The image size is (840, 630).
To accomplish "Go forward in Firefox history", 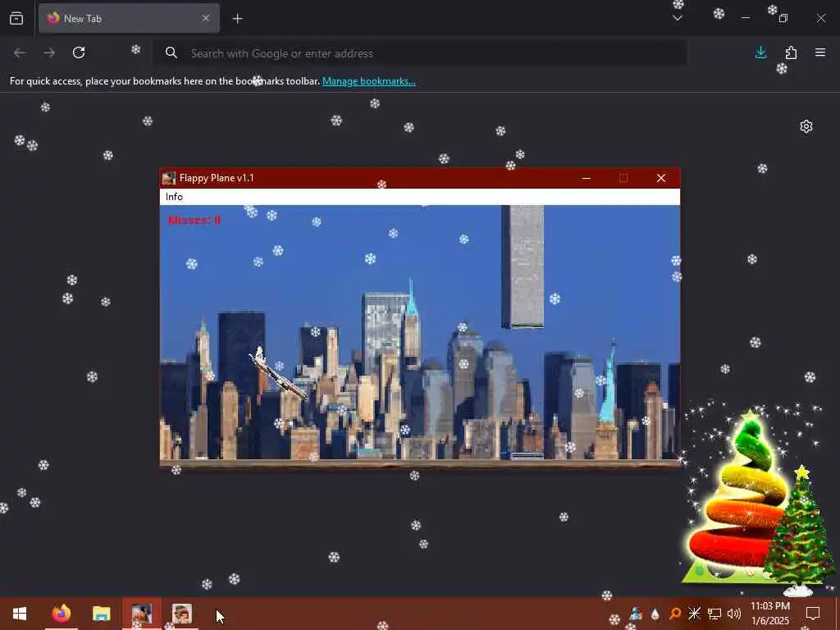I will point(49,52).
